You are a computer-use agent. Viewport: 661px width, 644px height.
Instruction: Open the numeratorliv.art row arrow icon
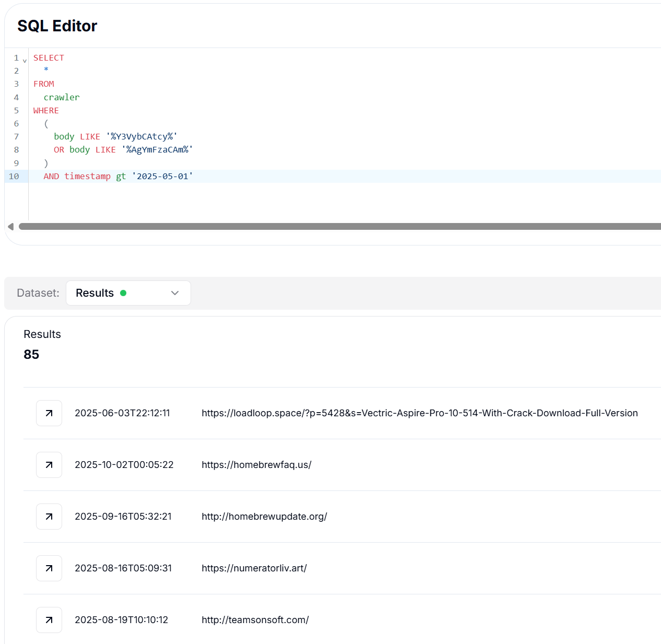[49, 568]
